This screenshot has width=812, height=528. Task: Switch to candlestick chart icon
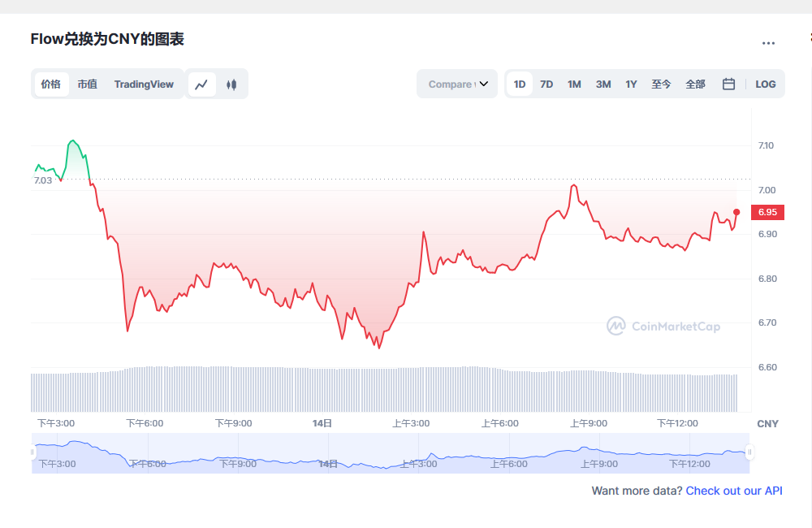point(231,84)
